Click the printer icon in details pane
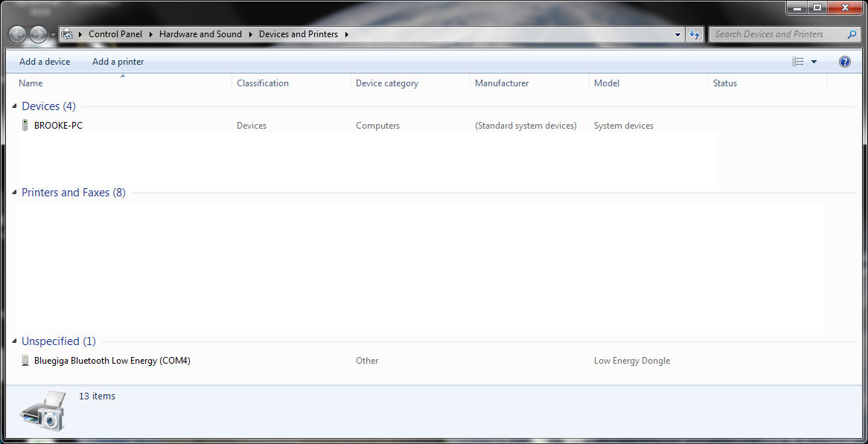The image size is (868, 444). coord(43,410)
